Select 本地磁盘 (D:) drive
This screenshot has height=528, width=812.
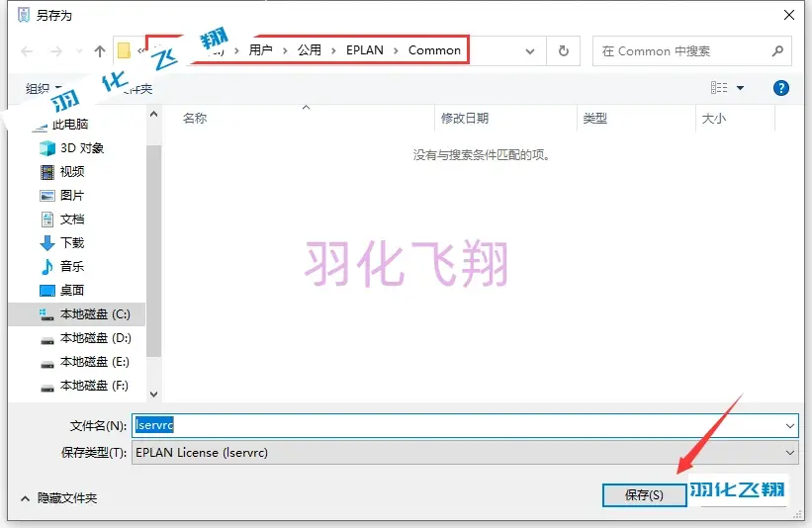click(x=95, y=338)
